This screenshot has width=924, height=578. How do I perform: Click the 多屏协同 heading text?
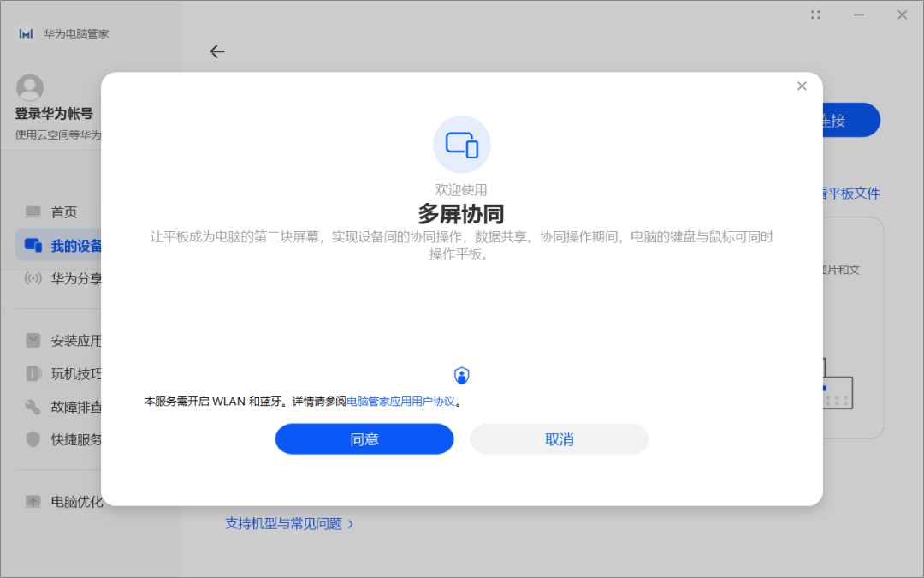pyautogui.click(x=461, y=213)
